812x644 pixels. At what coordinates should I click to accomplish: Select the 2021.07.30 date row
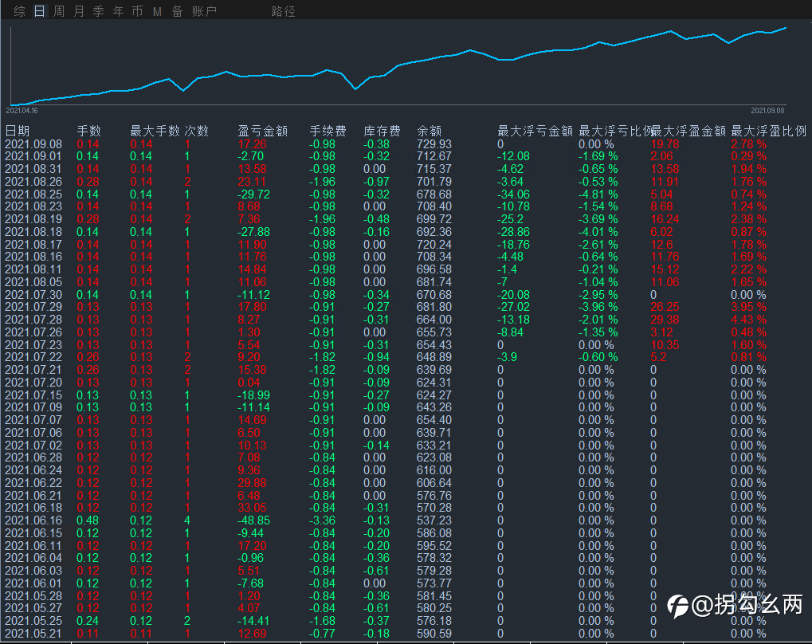coord(33,294)
